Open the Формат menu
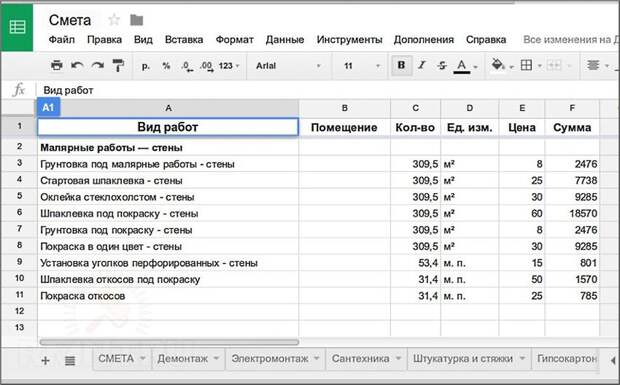 234,40
